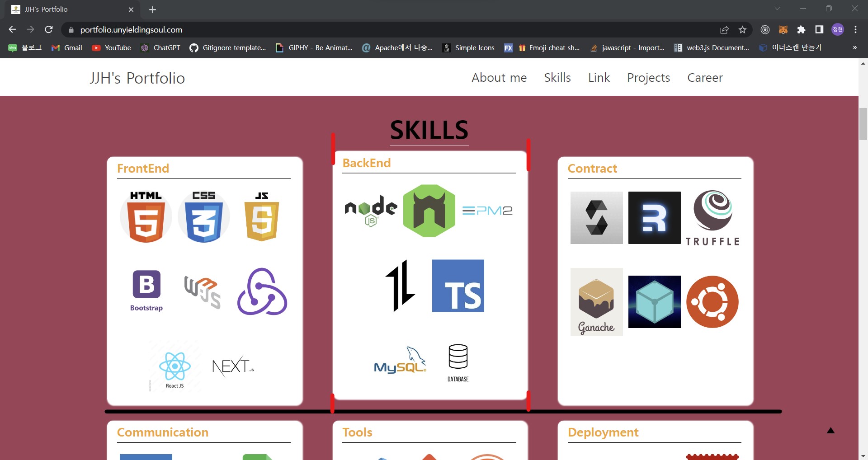Click the green Nodemon hexagon logo
Image resolution: width=868 pixels, height=460 pixels.
[x=429, y=211]
